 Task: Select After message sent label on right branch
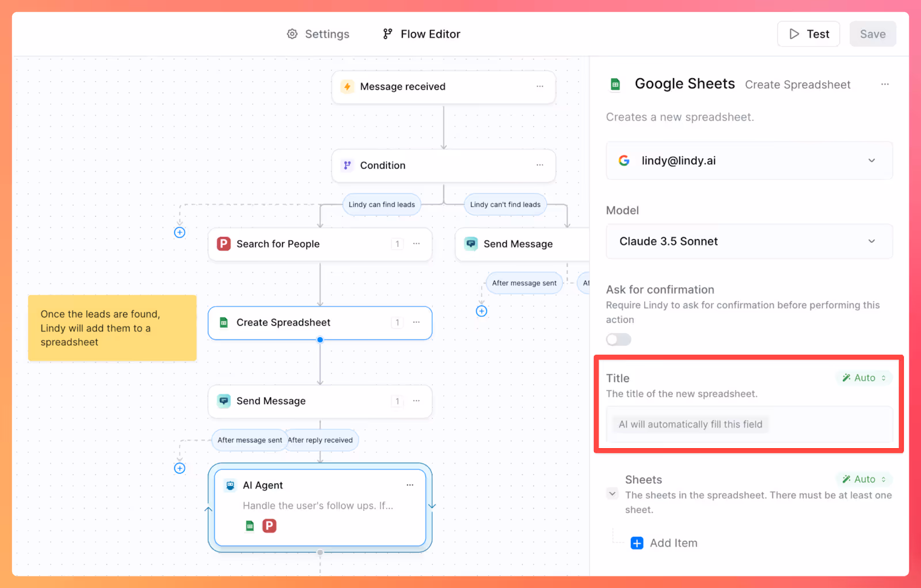(524, 283)
